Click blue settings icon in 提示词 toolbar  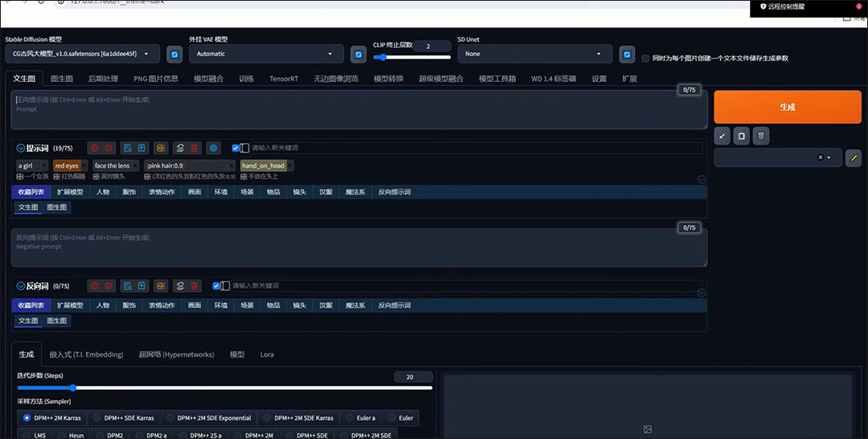(213, 148)
